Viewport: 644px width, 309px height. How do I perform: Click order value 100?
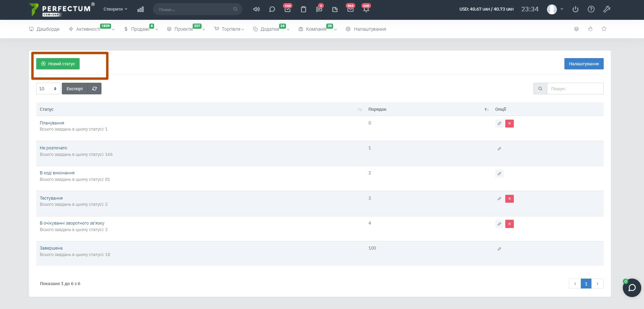click(x=372, y=248)
